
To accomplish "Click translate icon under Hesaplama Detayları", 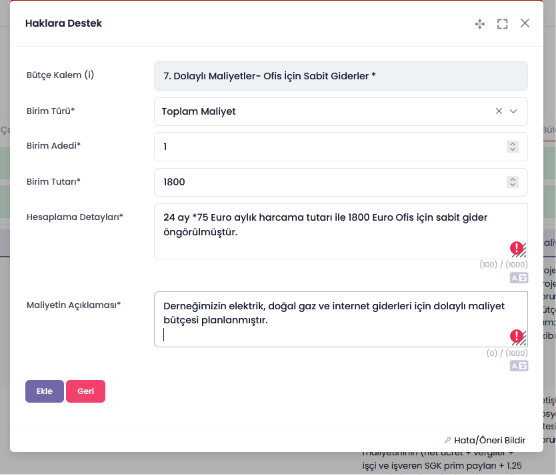I will click(x=519, y=278).
